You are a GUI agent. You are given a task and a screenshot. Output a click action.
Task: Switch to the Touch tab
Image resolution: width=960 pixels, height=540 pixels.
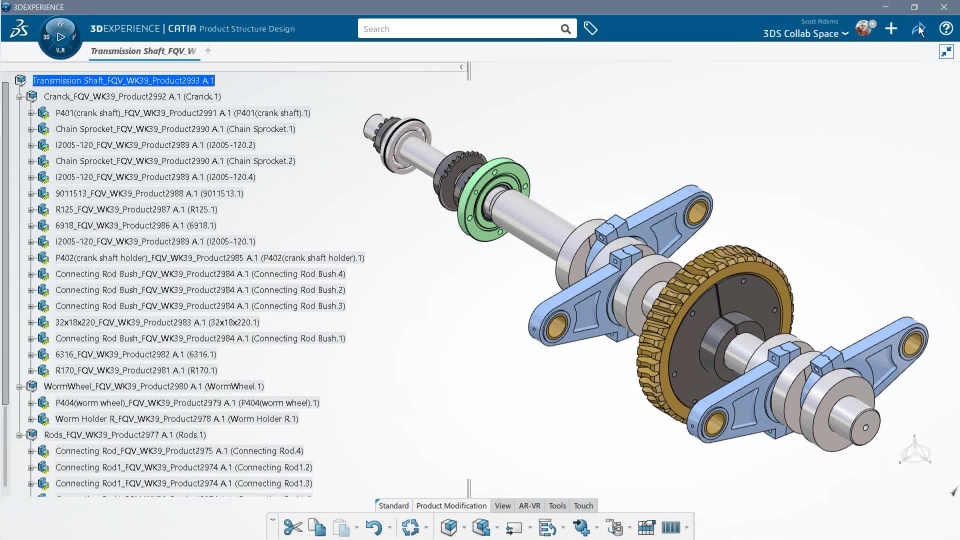tap(583, 506)
